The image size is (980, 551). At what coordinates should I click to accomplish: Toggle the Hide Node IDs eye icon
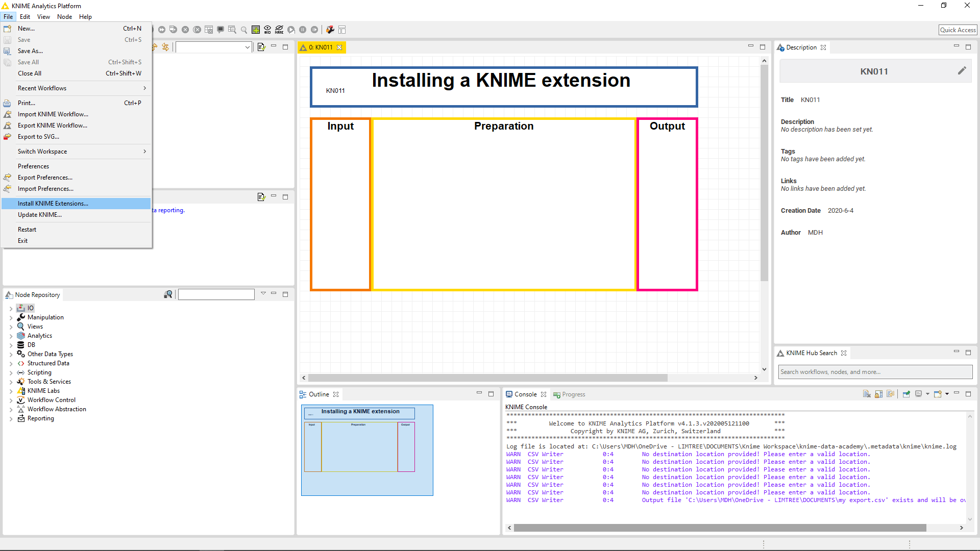point(267,30)
